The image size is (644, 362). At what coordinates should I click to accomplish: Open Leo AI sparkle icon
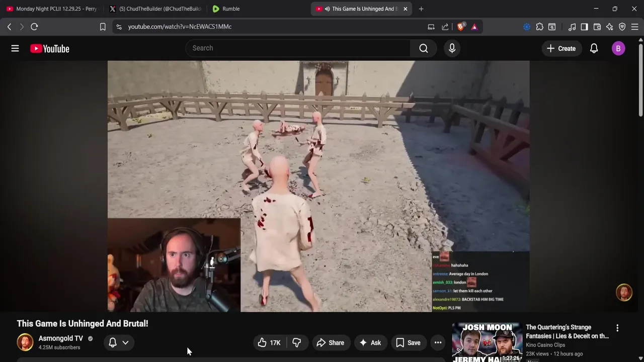coord(610,27)
